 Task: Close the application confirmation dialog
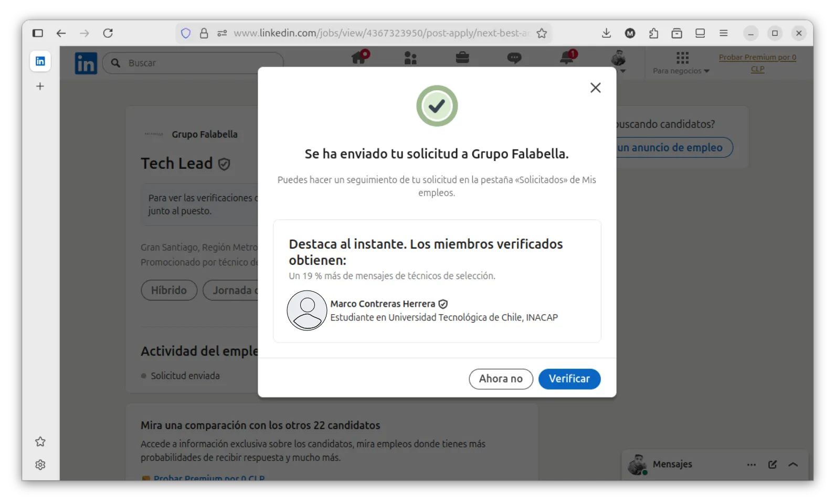coord(595,88)
